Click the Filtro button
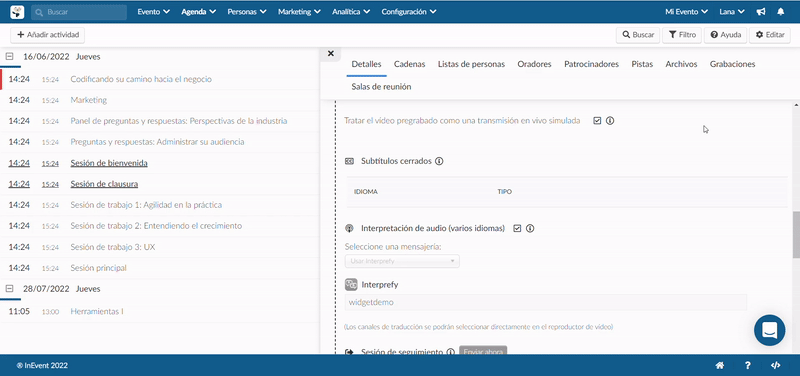Screen dimensions: 800x376 [682, 35]
